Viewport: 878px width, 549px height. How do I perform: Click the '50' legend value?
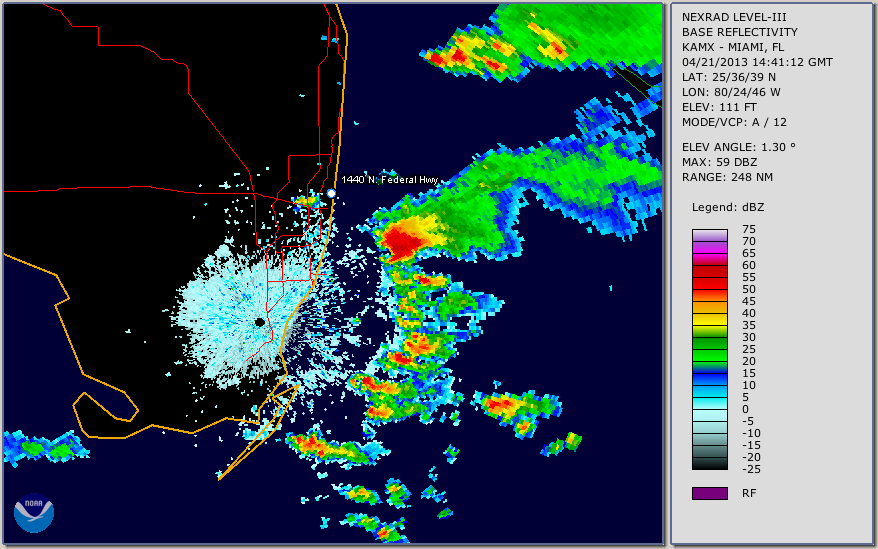(749, 289)
